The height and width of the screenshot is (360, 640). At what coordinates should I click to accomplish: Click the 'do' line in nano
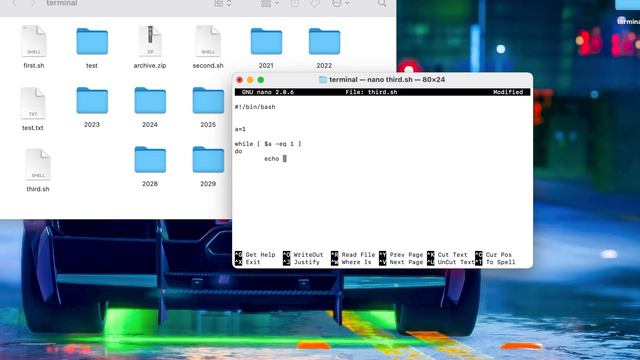pos(238,151)
